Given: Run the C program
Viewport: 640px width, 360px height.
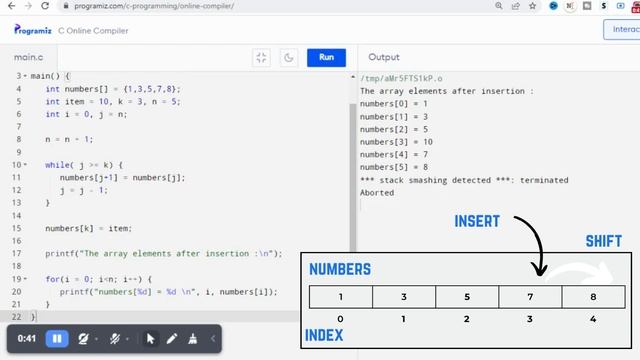Looking at the screenshot, I should (326, 58).
